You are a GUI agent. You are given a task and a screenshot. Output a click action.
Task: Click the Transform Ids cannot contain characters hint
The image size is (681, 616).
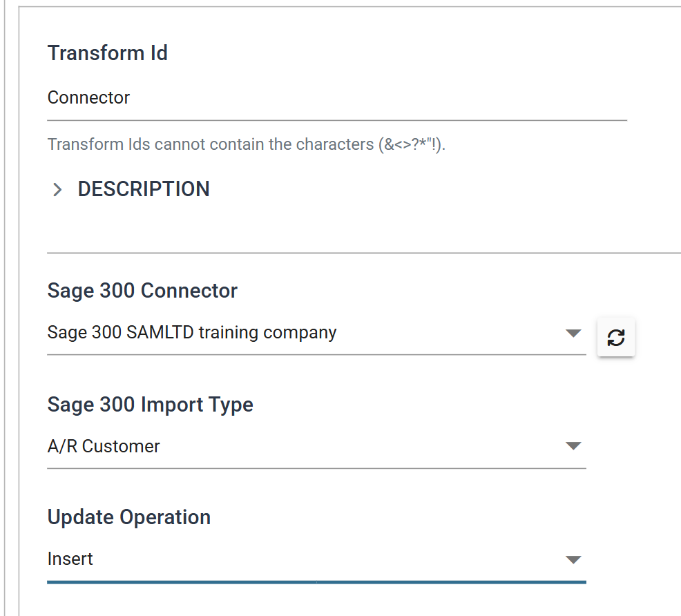click(x=247, y=144)
